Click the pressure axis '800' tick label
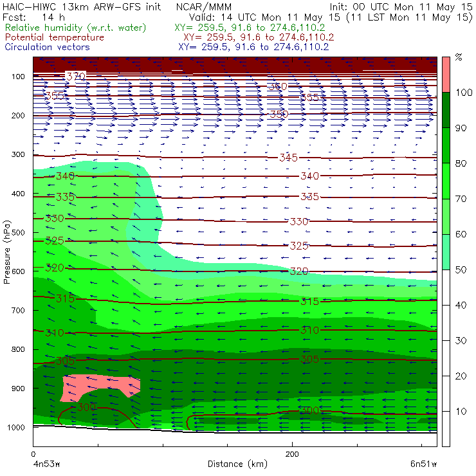 coord(18,349)
